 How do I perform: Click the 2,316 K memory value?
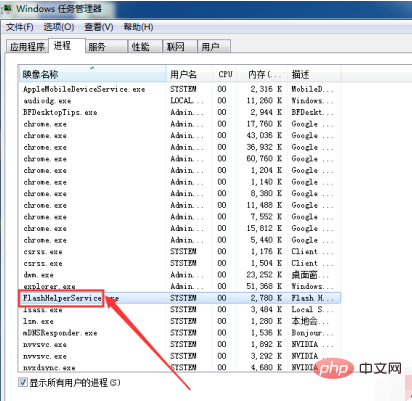(x=266, y=89)
